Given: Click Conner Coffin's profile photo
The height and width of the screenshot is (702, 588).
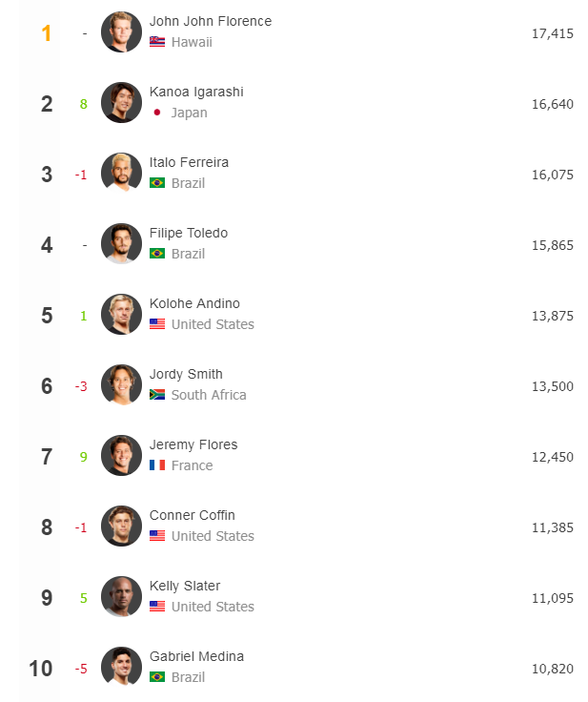Looking at the screenshot, I should [121, 526].
